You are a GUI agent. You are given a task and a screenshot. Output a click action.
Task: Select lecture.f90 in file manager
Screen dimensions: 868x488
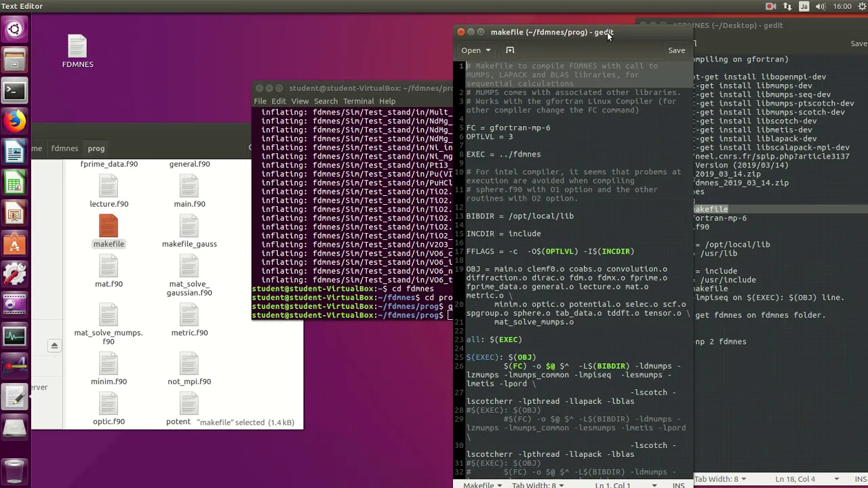pos(108,191)
